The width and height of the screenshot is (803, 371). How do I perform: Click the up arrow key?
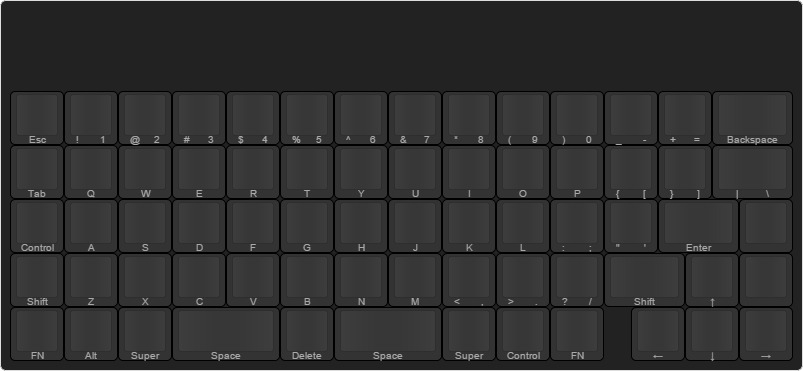pos(712,280)
